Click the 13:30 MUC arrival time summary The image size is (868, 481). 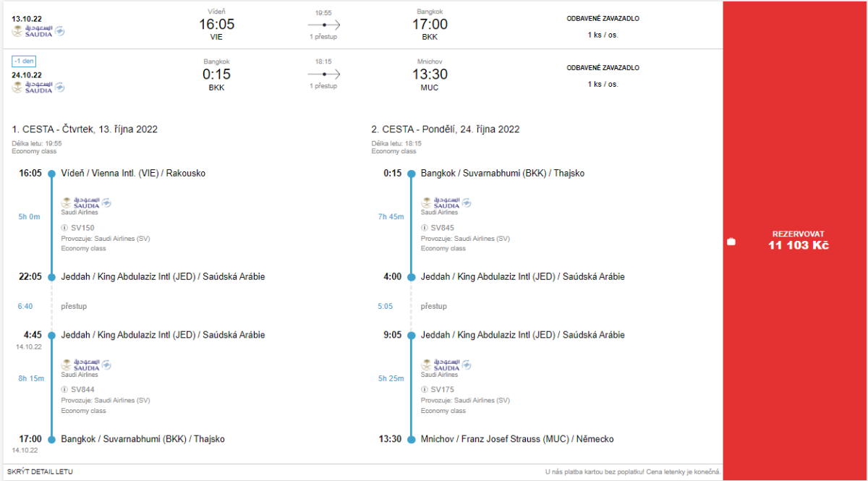click(x=430, y=75)
